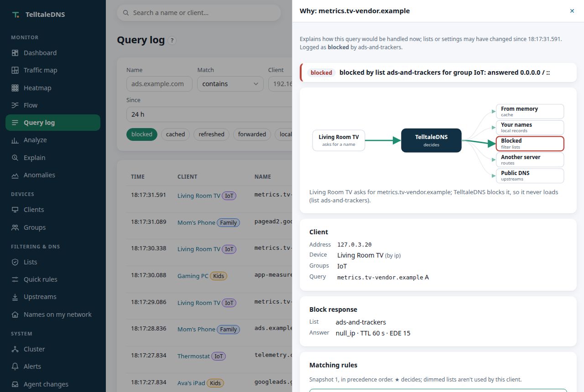Open Ava's iPad client link
584x392 pixels.
191,383
